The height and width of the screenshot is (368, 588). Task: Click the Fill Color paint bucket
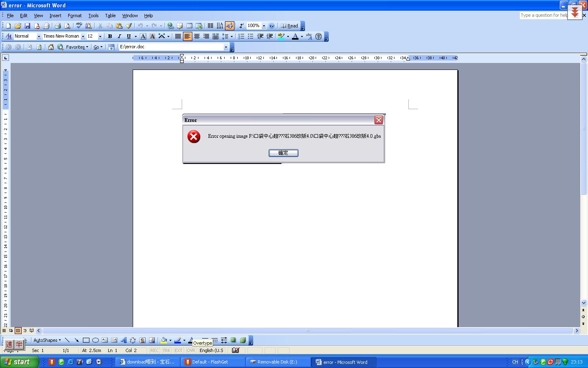[x=164, y=340]
